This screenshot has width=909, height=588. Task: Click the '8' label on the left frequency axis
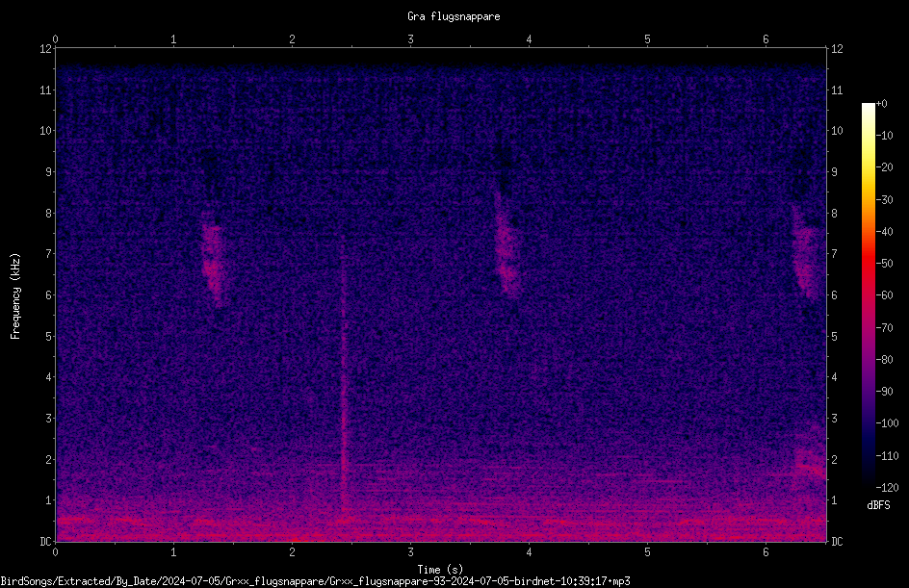(x=49, y=214)
